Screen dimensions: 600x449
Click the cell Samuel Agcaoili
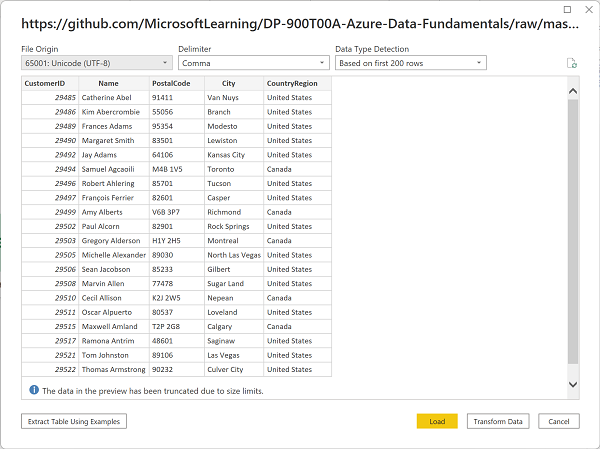tap(114, 169)
